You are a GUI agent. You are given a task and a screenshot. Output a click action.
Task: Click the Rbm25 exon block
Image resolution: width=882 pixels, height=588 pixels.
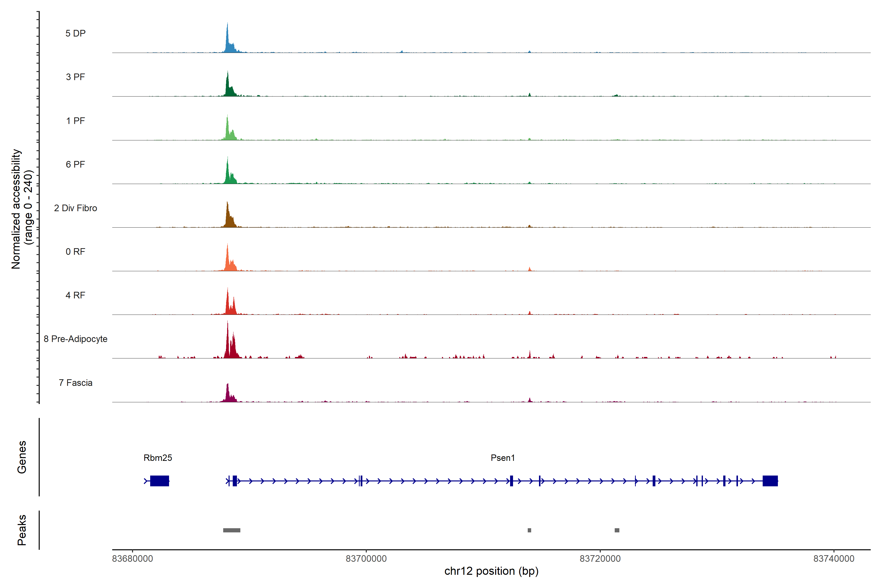coord(159,481)
